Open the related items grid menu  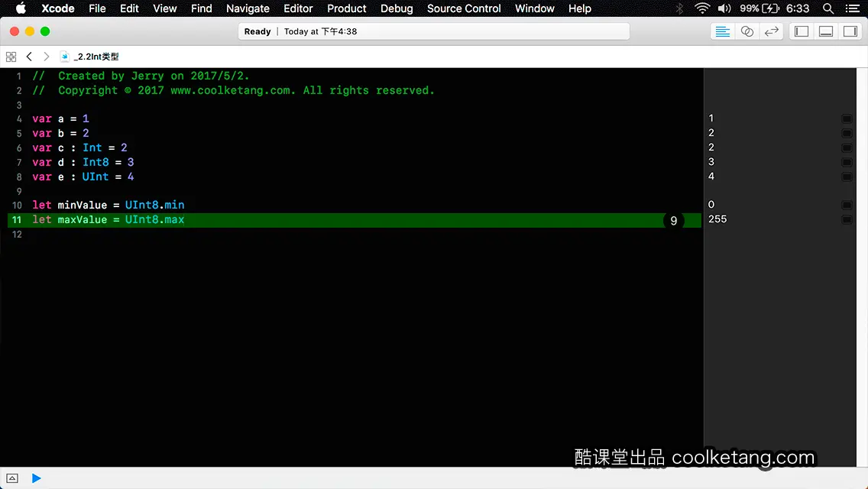(x=11, y=57)
